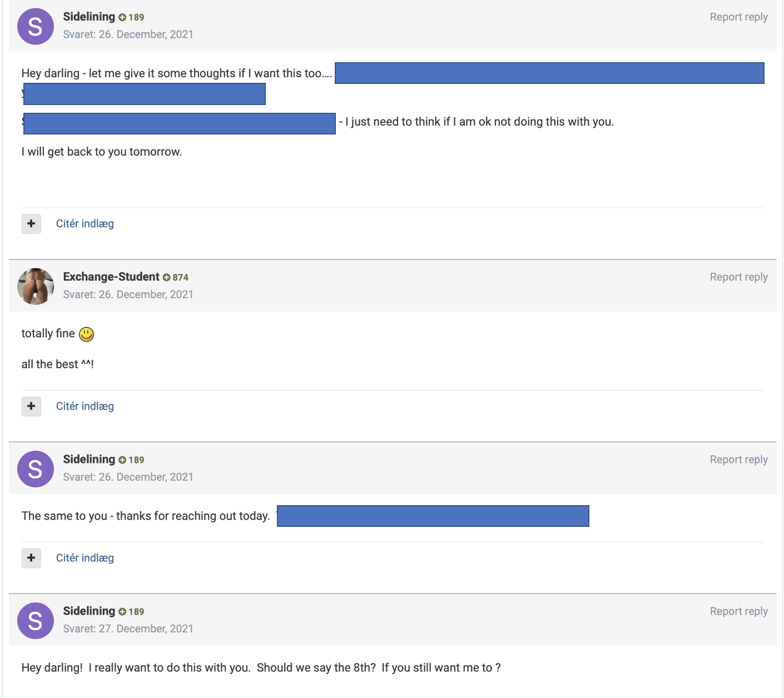Click the green reputation icon next to 874
The image size is (784, 698).
coord(166,277)
